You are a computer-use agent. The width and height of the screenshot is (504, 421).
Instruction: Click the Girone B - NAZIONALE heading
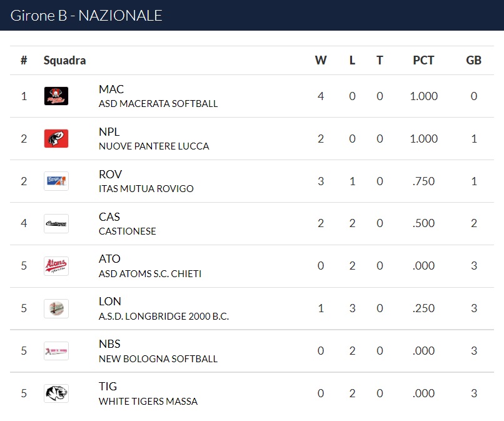[86, 16]
